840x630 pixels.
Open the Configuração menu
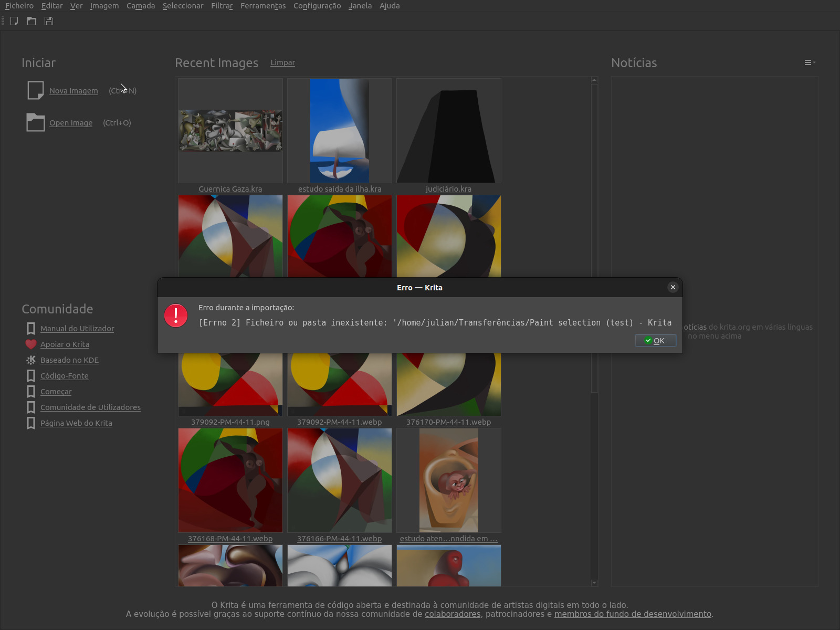[x=317, y=6]
